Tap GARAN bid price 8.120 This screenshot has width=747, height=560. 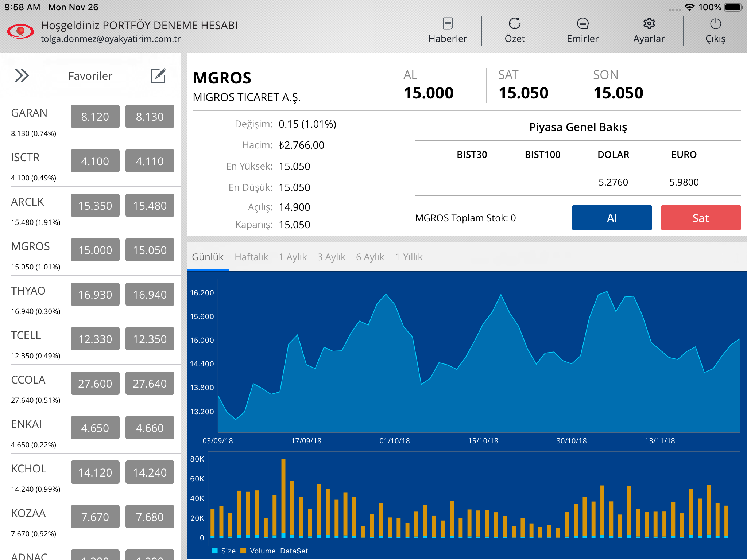(x=95, y=117)
